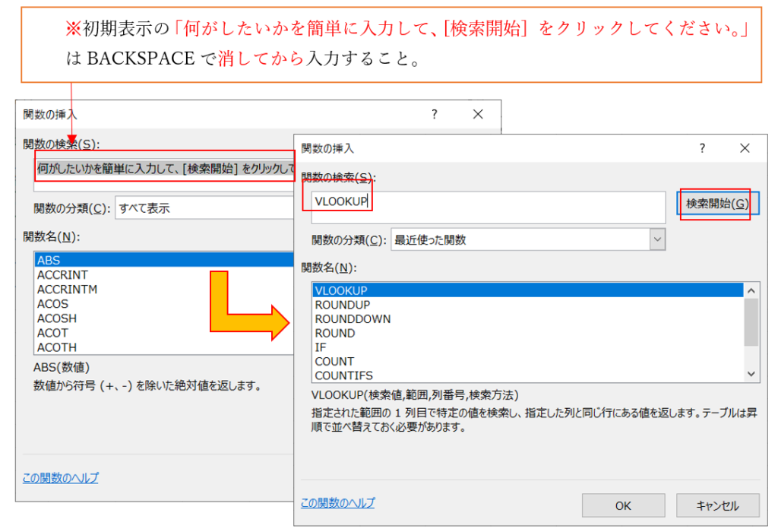The image size is (778, 532).
Task: Click help question mark in back dialog
Action: coord(435,115)
